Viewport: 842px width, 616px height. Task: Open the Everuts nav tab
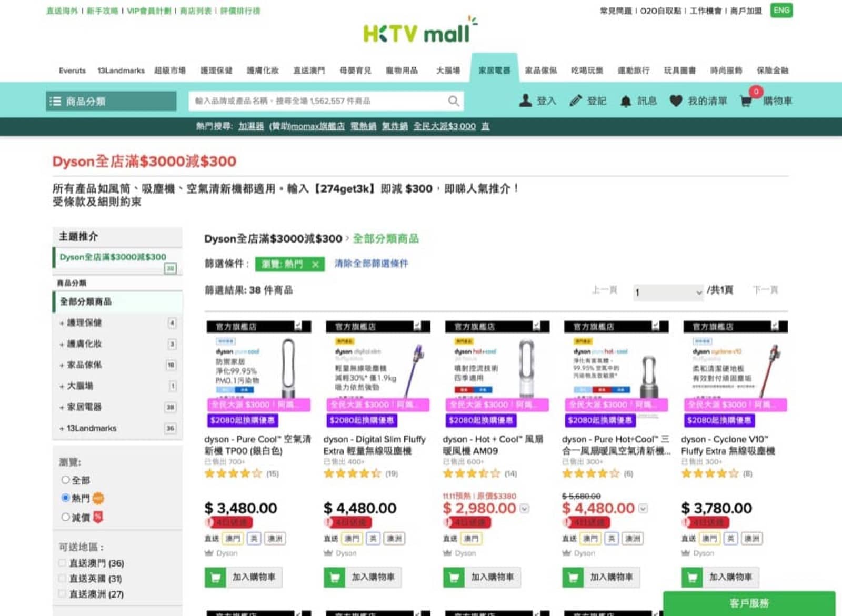72,70
